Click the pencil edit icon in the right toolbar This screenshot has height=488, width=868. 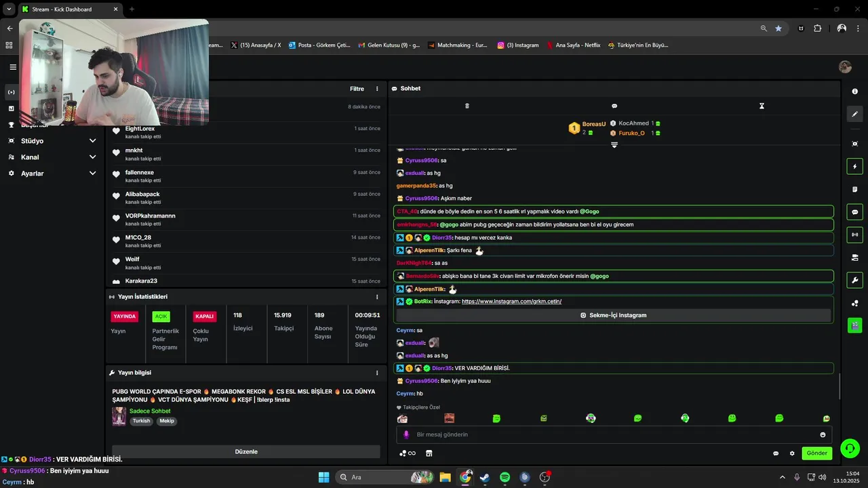[854, 114]
